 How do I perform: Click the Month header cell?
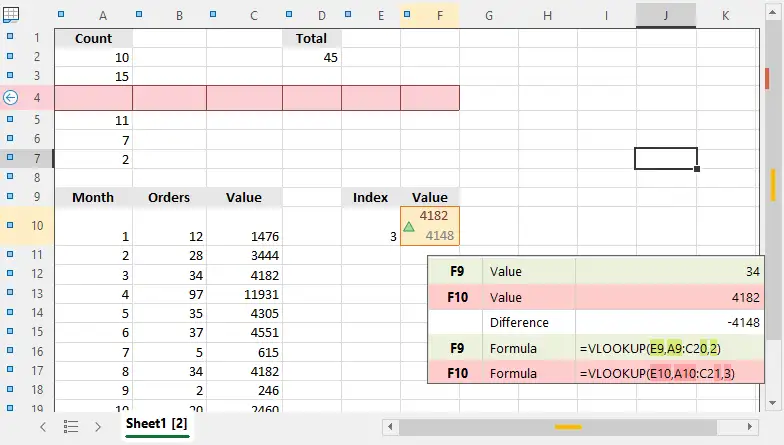[94, 198]
